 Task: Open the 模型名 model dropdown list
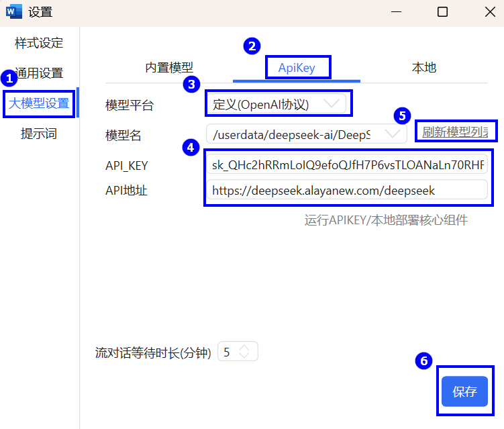pos(306,135)
